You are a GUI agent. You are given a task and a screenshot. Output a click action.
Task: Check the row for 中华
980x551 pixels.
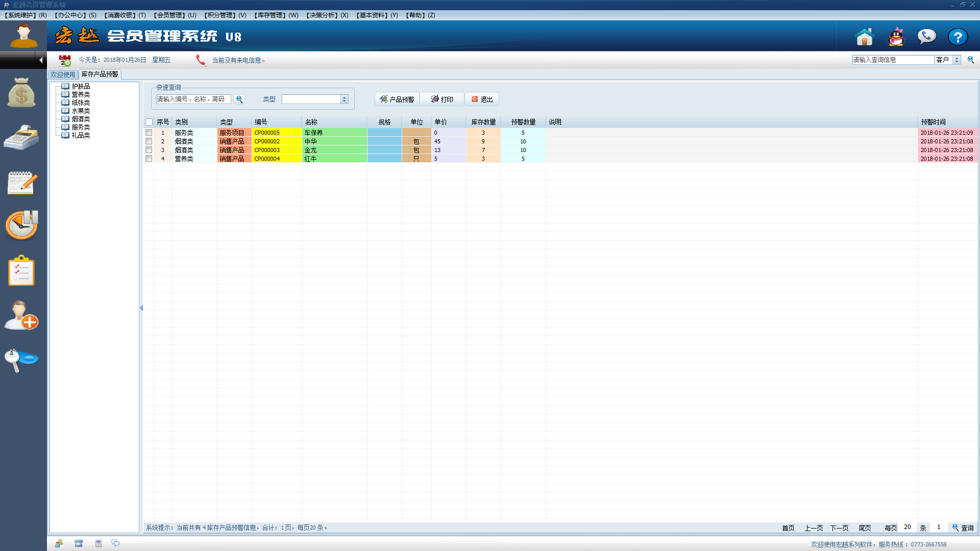[149, 141]
